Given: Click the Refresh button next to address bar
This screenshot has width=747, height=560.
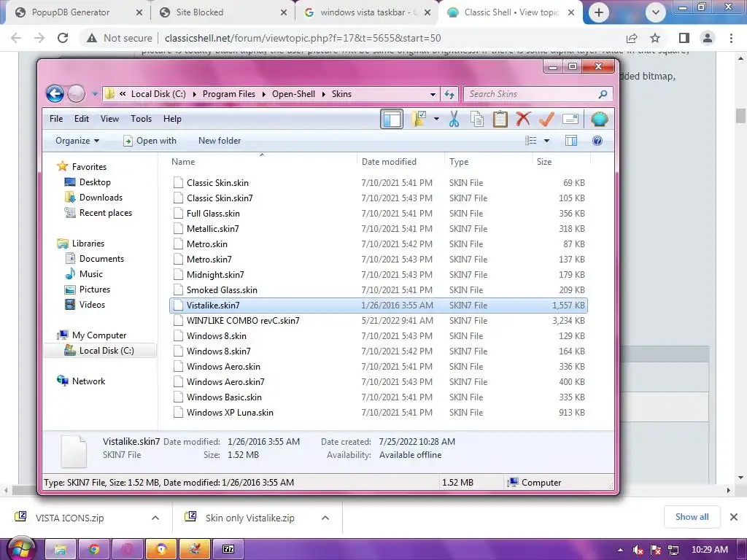Looking at the screenshot, I should click(449, 94).
